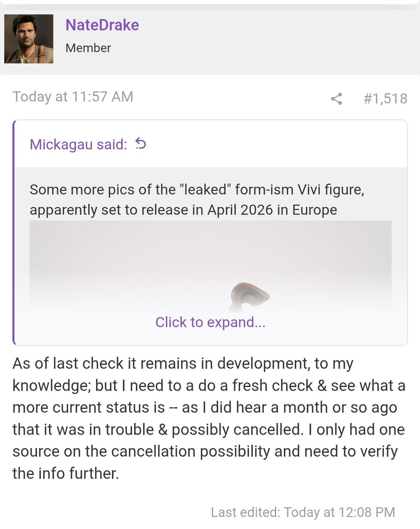Open NateDrake's avatar picture

tap(29, 39)
